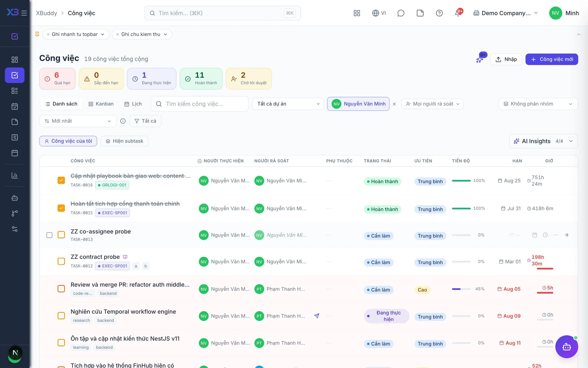
Task: Open the reports bar chart sidebar icon
Action: (14, 175)
